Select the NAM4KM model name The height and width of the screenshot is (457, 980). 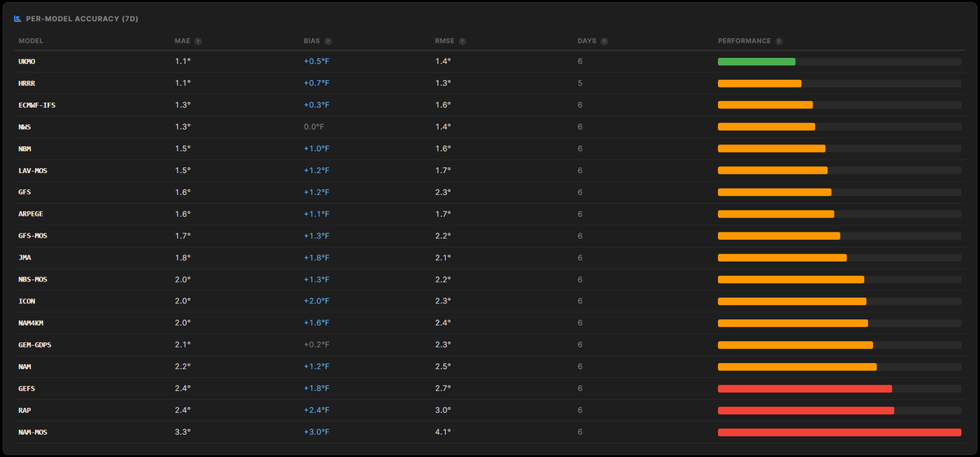tap(32, 322)
